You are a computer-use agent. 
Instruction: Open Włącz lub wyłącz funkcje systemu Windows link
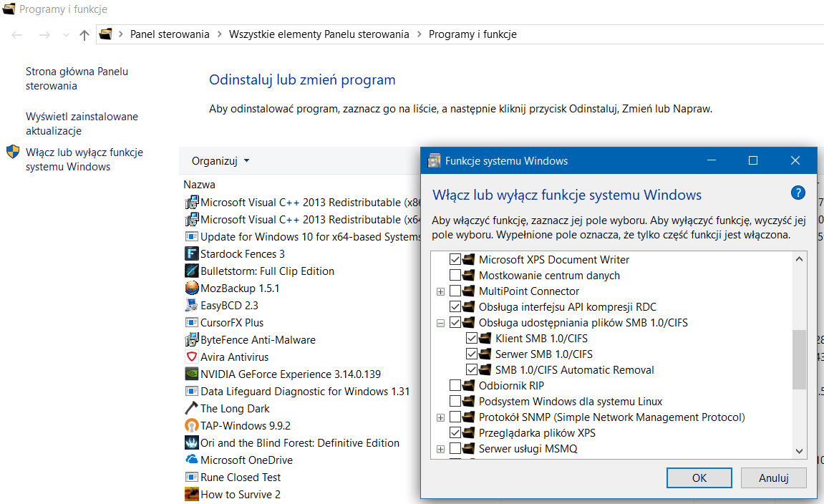pos(84,159)
